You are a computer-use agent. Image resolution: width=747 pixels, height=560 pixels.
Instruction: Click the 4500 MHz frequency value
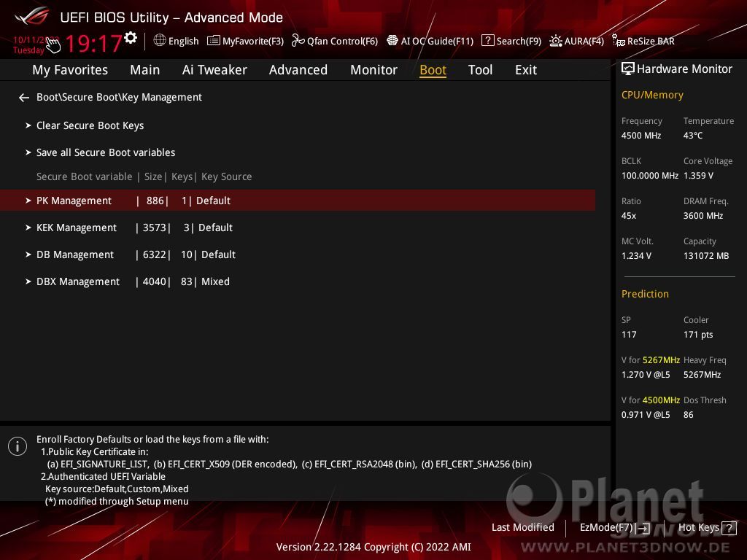click(641, 136)
